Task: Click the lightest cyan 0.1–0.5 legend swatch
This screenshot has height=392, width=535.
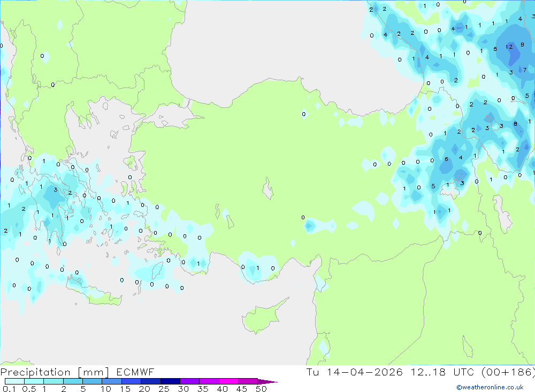Action: pyautogui.click(x=14, y=381)
